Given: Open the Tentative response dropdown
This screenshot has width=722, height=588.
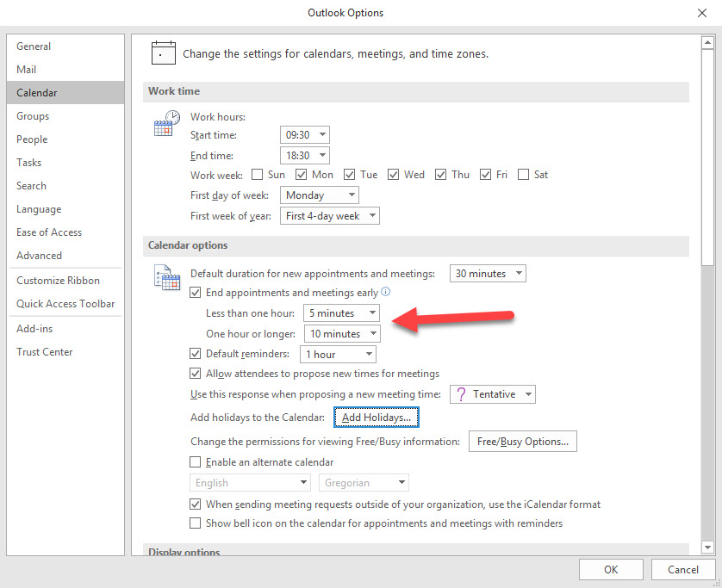Looking at the screenshot, I should (x=493, y=394).
